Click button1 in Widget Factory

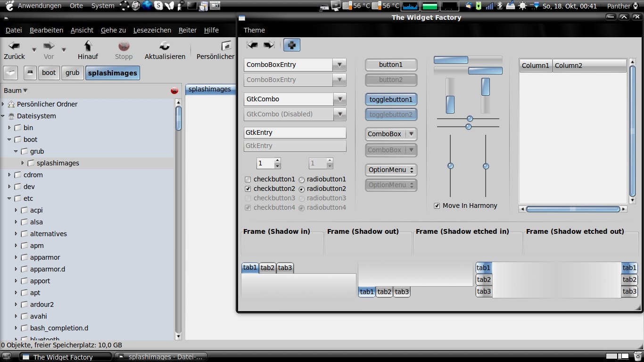coord(391,65)
